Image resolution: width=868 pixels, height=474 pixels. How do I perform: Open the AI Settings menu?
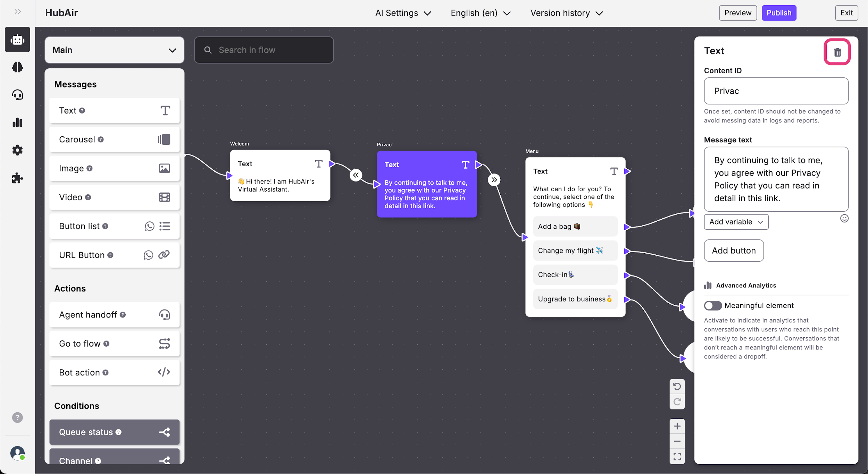403,13
